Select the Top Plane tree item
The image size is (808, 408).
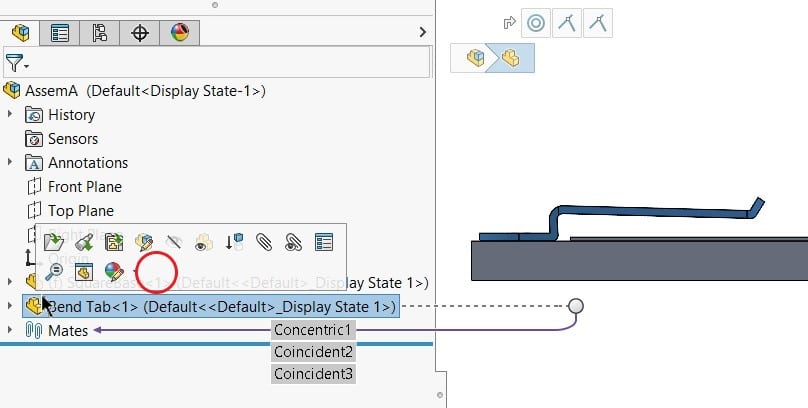pyautogui.click(x=80, y=211)
